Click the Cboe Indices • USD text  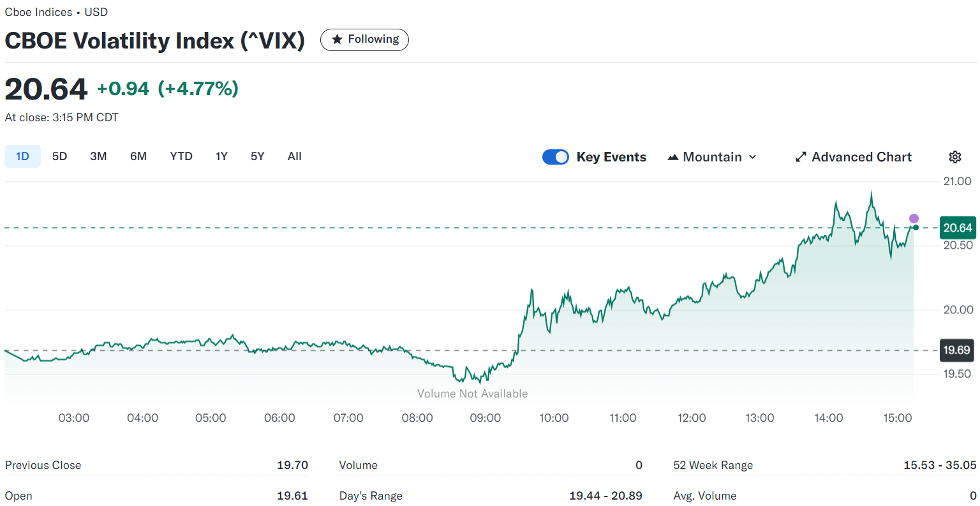tap(57, 12)
